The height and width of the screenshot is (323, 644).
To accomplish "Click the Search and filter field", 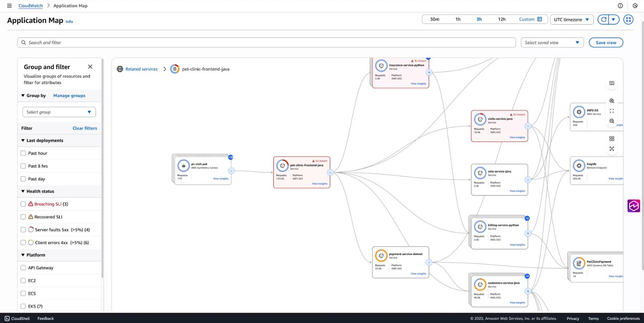I will (266, 43).
